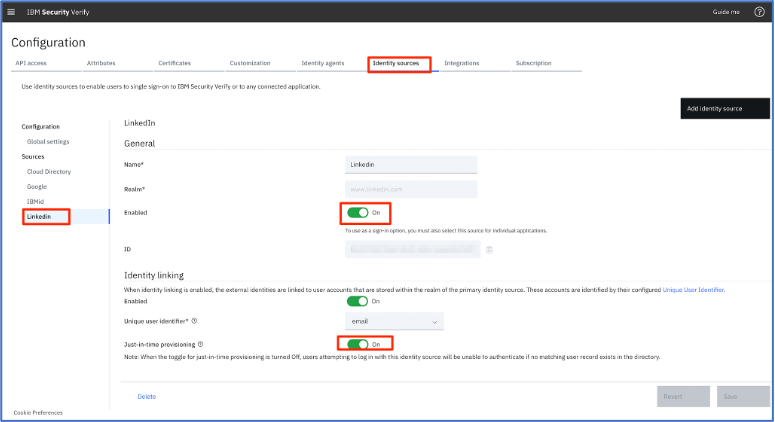Switch to Identity agents tab
Image resolution: width=775 pixels, height=422 pixels.
pos(323,63)
